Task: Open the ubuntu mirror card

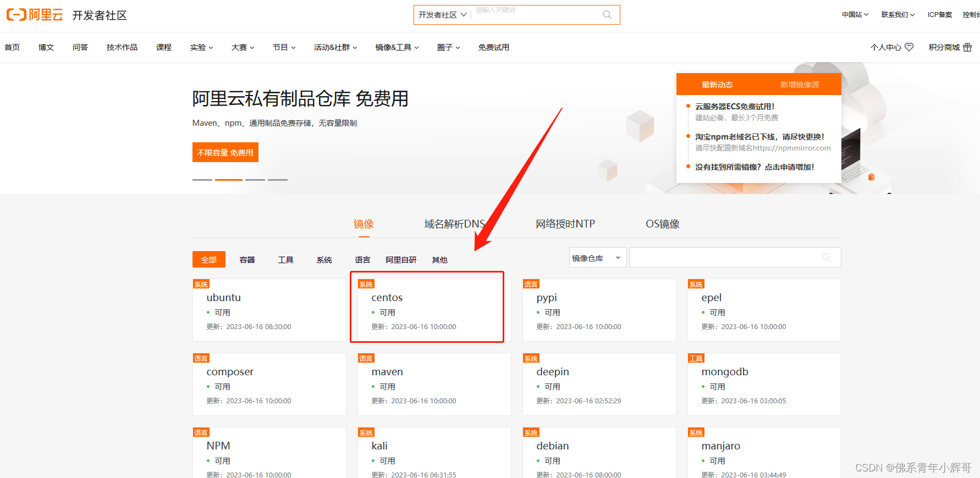Action: [x=269, y=310]
